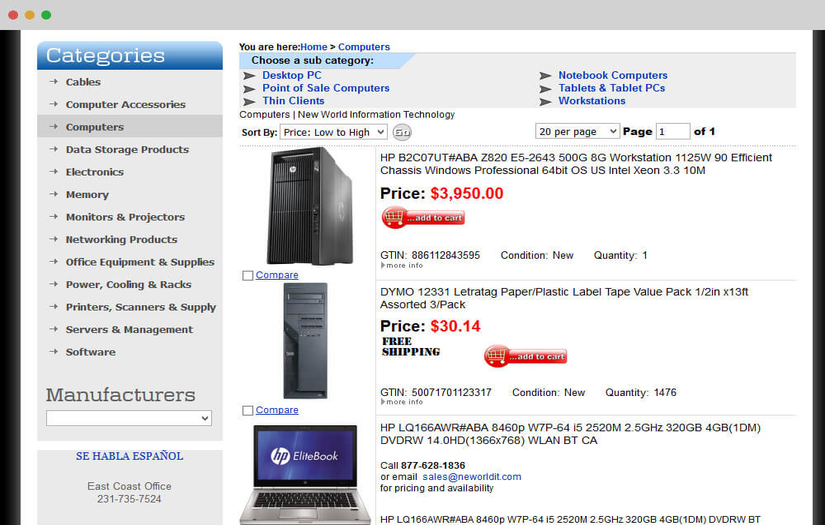
Task: Go to Home in the breadcrumb
Action: coord(314,47)
